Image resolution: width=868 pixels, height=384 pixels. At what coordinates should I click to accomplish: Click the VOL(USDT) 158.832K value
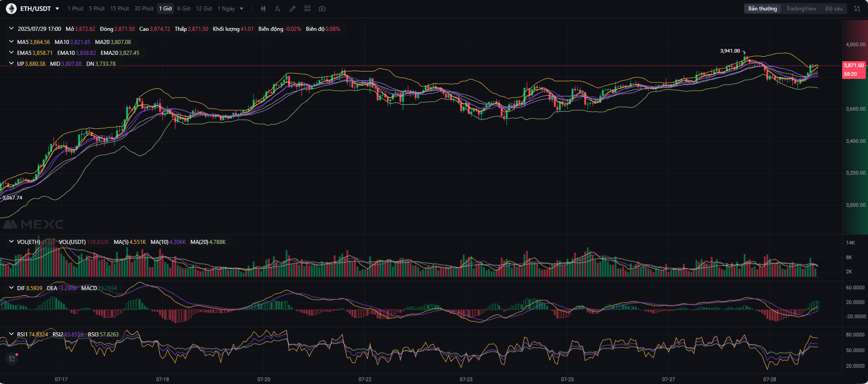click(84, 242)
